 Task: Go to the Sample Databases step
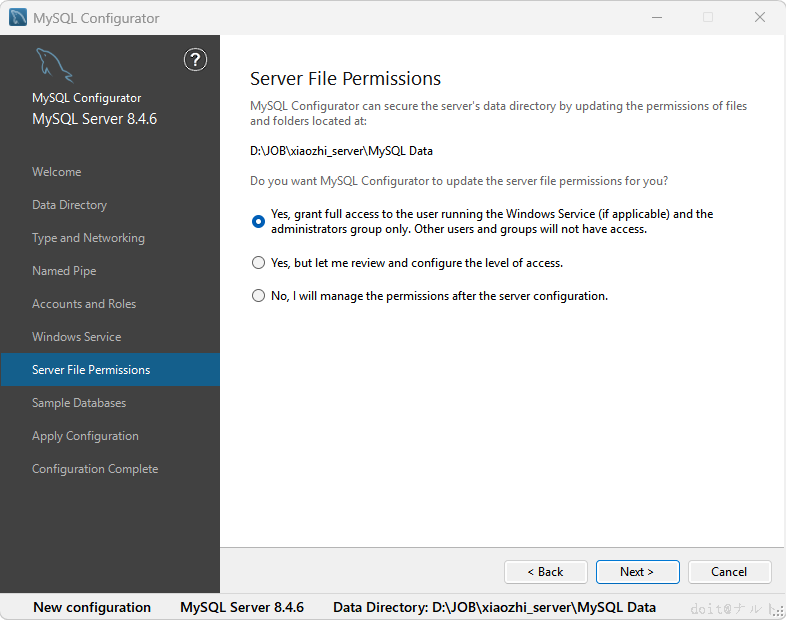[79, 403]
